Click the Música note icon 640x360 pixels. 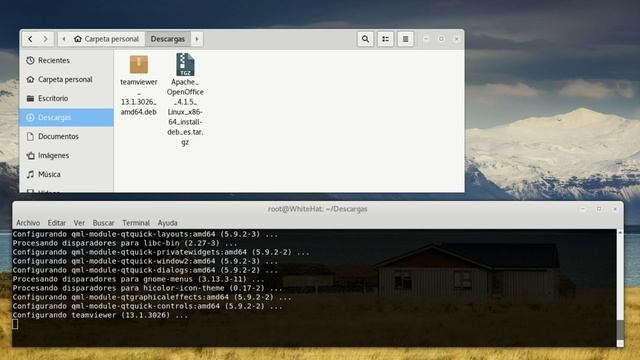pos(30,174)
